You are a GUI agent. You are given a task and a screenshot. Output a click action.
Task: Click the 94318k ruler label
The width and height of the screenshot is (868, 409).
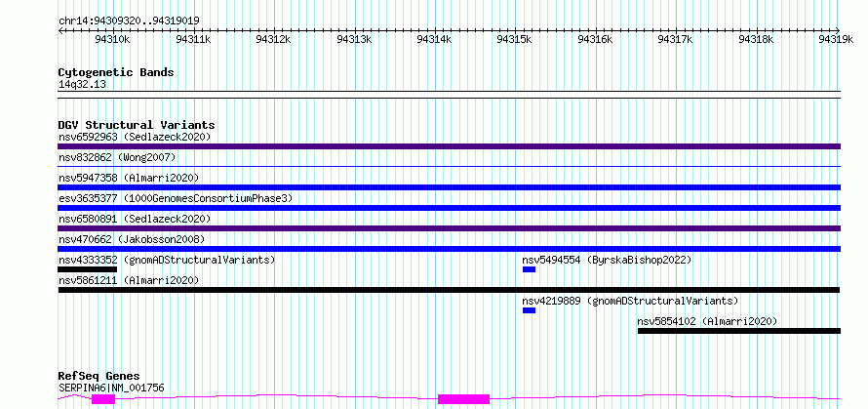(756, 39)
